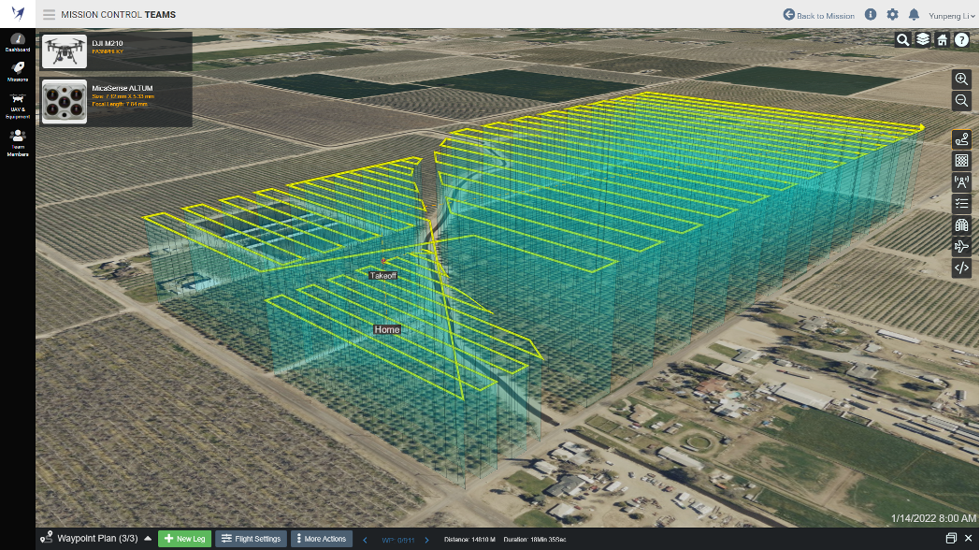The height and width of the screenshot is (550, 980).
Task: Click Back to Mission link
Action: [819, 15]
